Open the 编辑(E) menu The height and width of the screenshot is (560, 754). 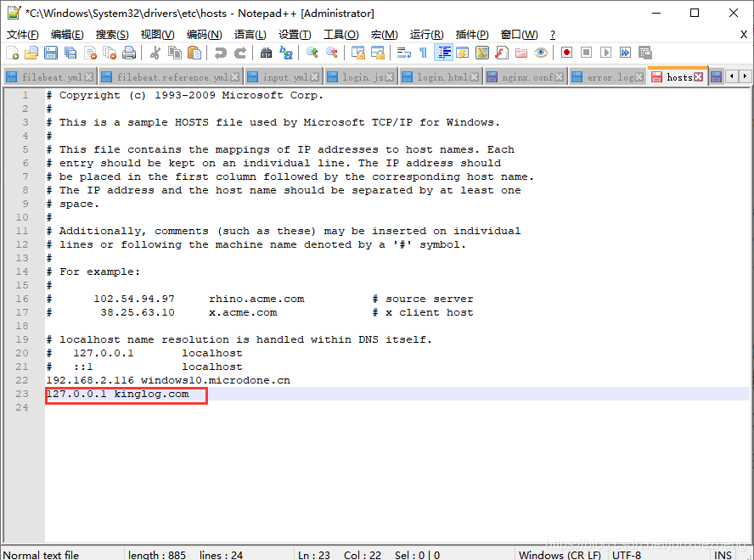67,35
